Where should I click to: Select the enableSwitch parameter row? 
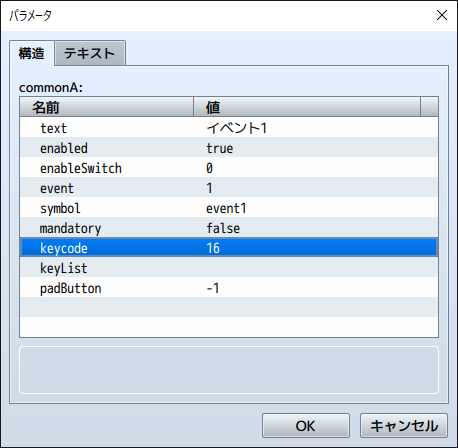pyautogui.click(x=229, y=168)
